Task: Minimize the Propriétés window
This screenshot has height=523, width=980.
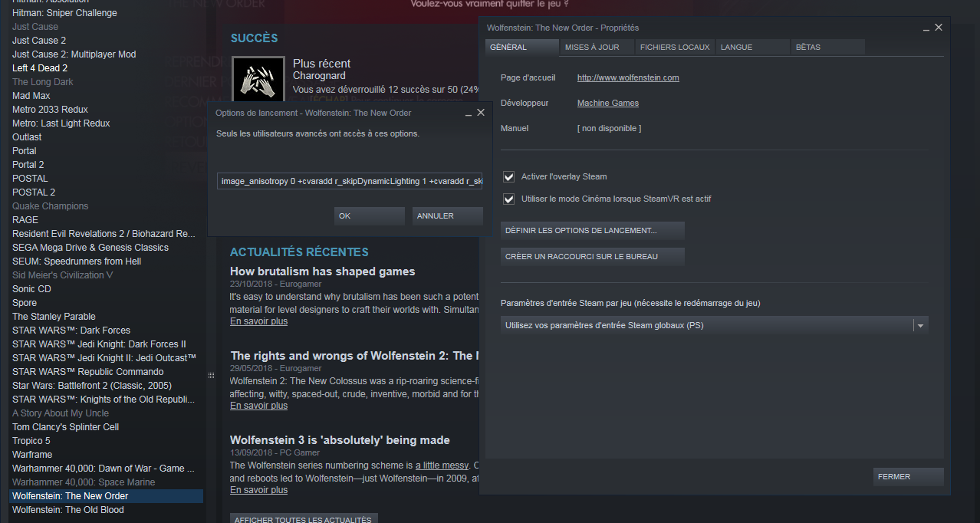Action: coord(926,28)
